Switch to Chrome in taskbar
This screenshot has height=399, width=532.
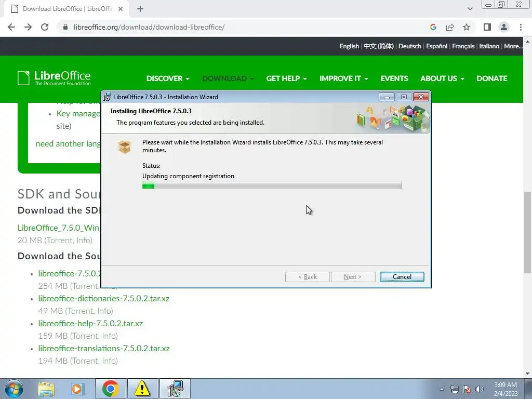(x=110, y=389)
